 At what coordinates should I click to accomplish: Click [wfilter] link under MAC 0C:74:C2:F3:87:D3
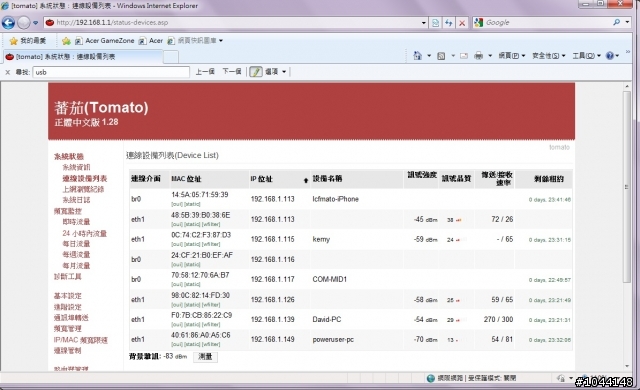211,244
